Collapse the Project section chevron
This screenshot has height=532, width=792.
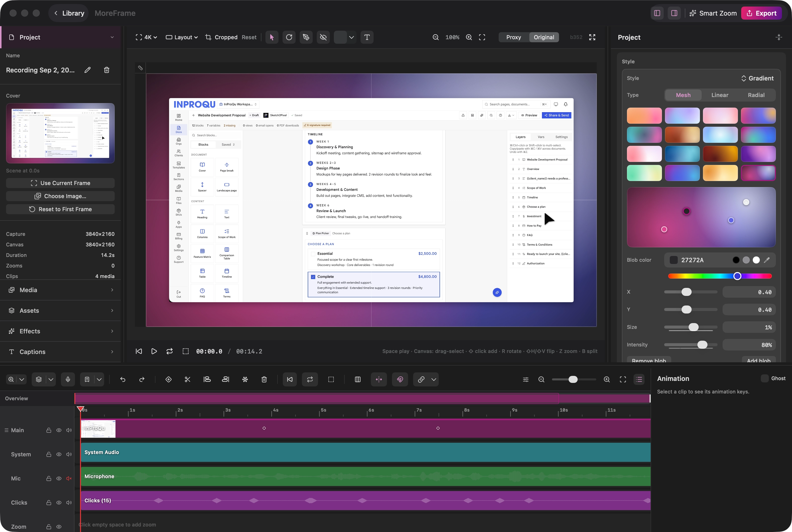point(112,37)
